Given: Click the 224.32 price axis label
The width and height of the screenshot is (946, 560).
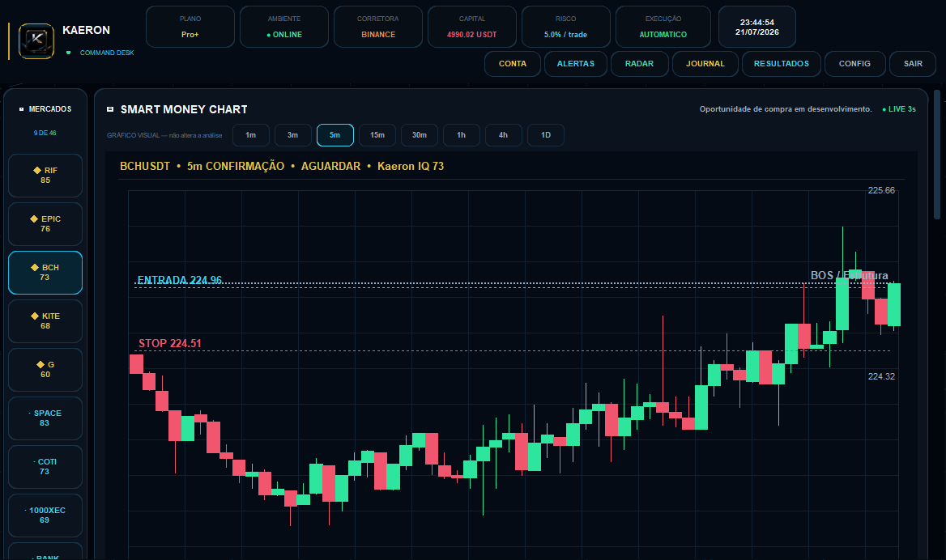Looking at the screenshot, I should (x=881, y=376).
